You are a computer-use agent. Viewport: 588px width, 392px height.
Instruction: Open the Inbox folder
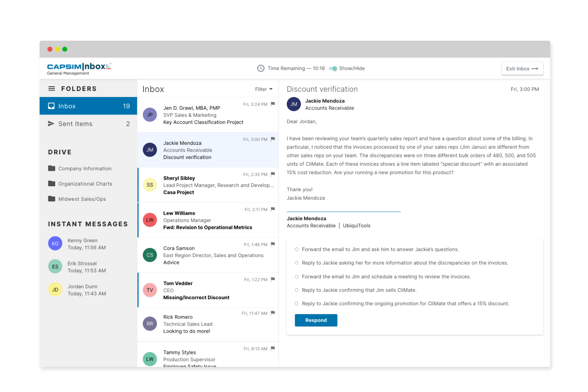(x=88, y=106)
